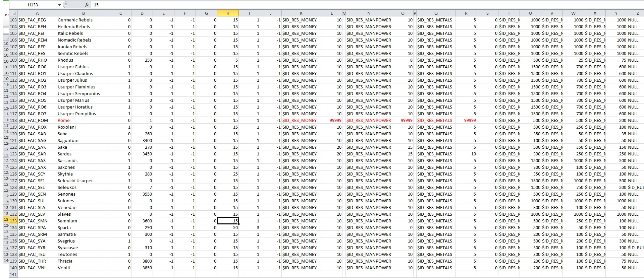Click the red "Rome" cell
644x278 pixels.
pyautogui.click(x=84, y=120)
